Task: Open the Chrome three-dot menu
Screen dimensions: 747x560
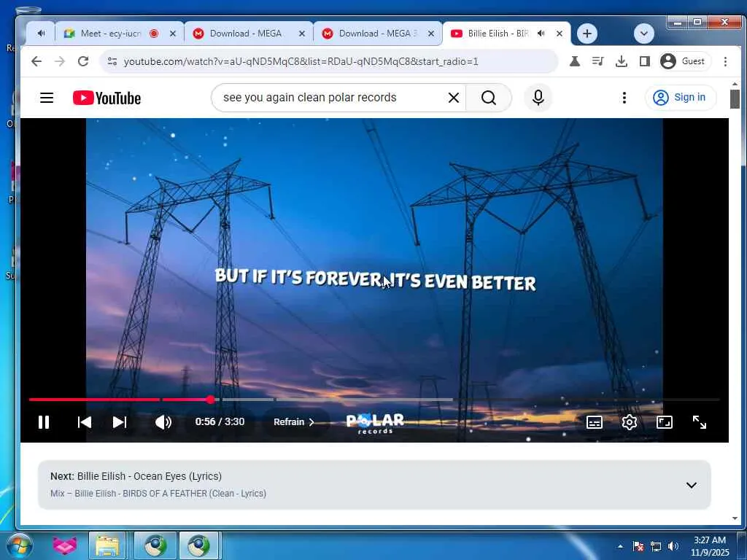Action: click(x=725, y=61)
